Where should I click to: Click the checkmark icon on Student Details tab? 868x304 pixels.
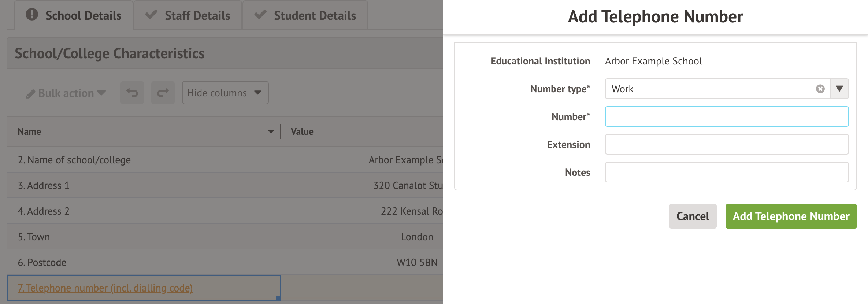pyautogui.click(x=261, y=15)
